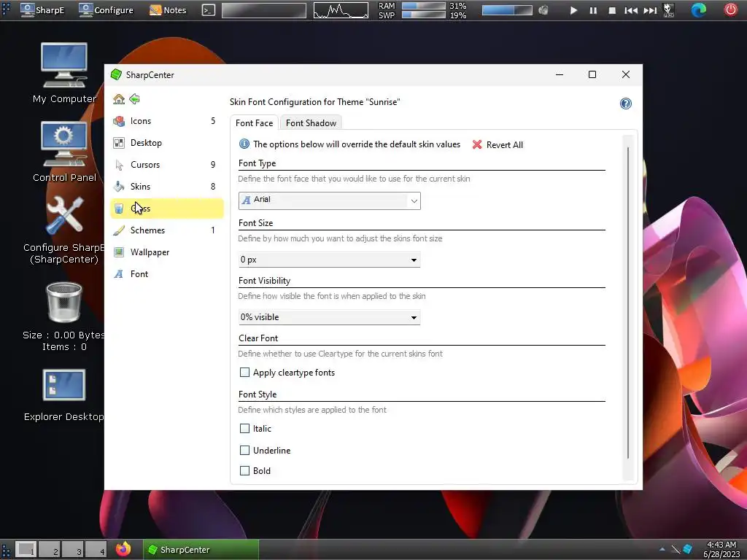Screen dimensions: 747x560
Task: Check the Underline checkbox
Action: point(244,451)
